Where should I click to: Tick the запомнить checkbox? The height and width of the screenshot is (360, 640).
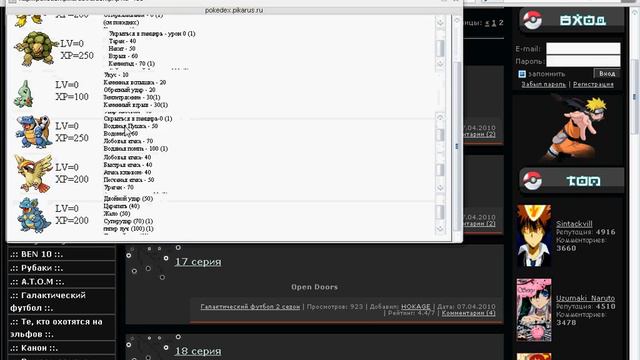click(x=522, y=74)
